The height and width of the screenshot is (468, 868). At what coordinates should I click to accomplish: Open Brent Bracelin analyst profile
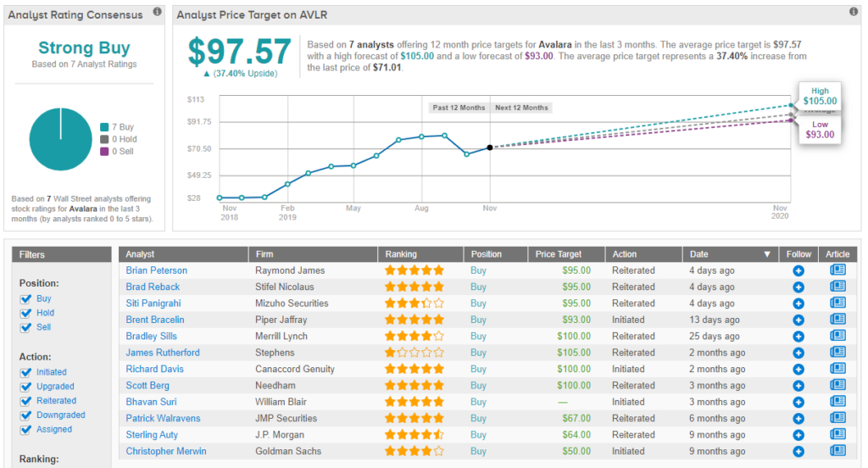click(x=155, y=320)
